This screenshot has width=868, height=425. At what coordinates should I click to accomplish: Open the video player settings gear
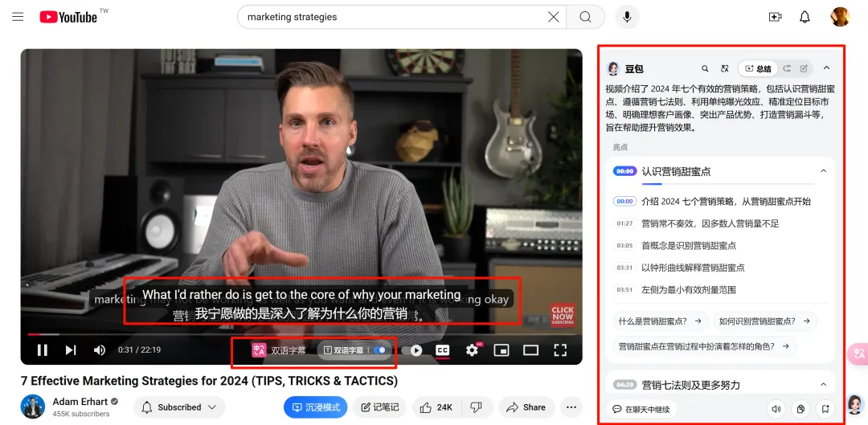coord(472,350)
